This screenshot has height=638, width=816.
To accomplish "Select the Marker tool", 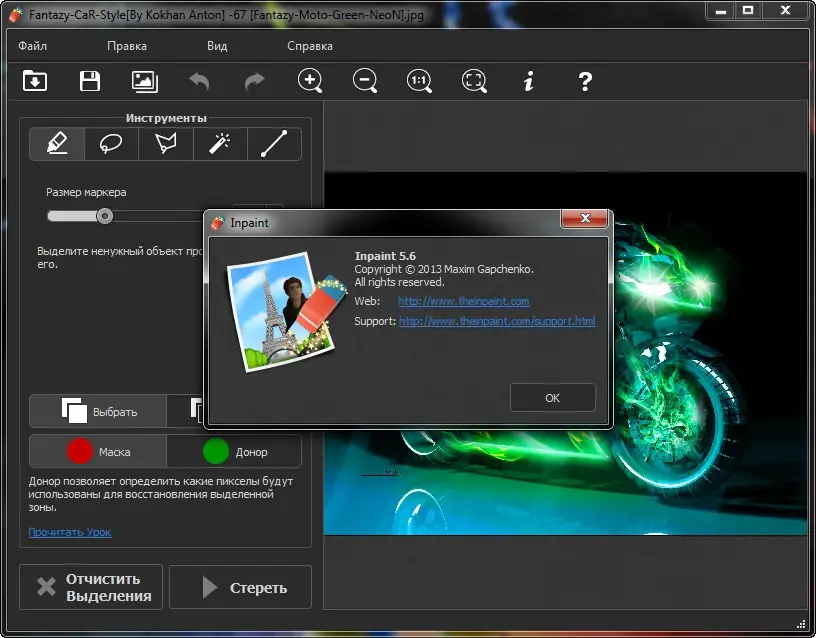I will pos(57,144).
